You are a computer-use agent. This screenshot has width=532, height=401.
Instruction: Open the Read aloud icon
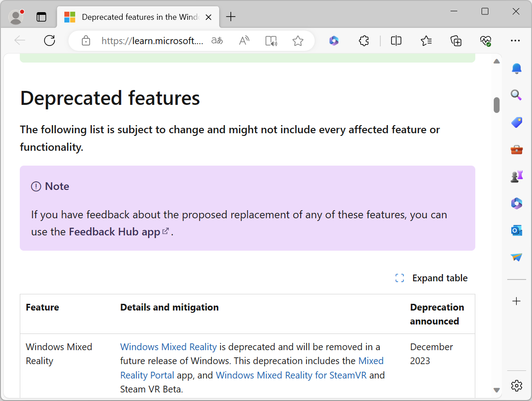244,41
